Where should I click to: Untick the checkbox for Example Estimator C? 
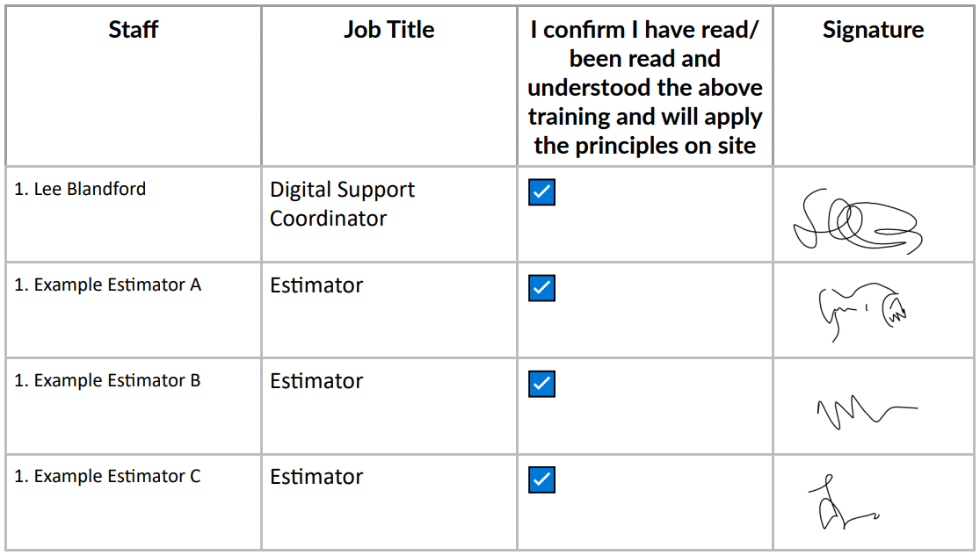click(x=541, y=479)
